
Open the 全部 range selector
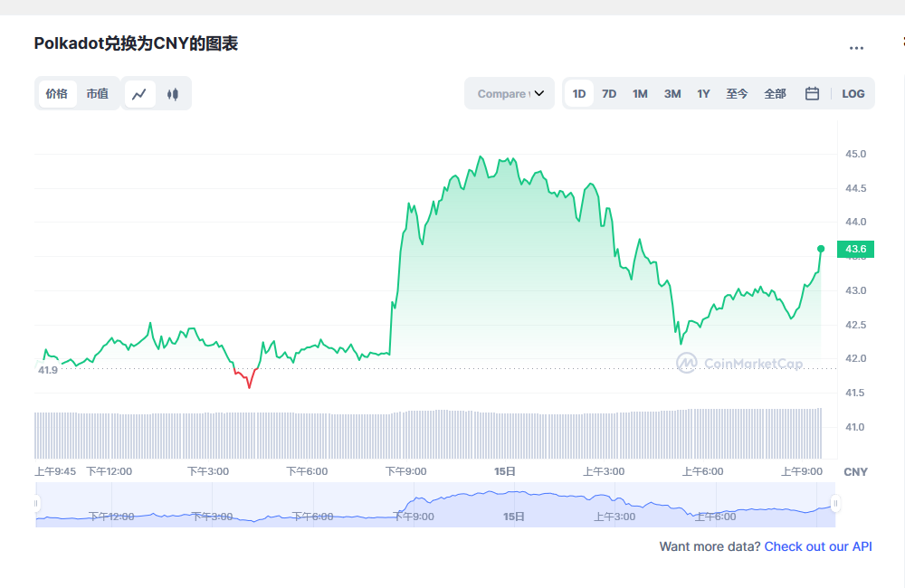(x=775, y=93)
